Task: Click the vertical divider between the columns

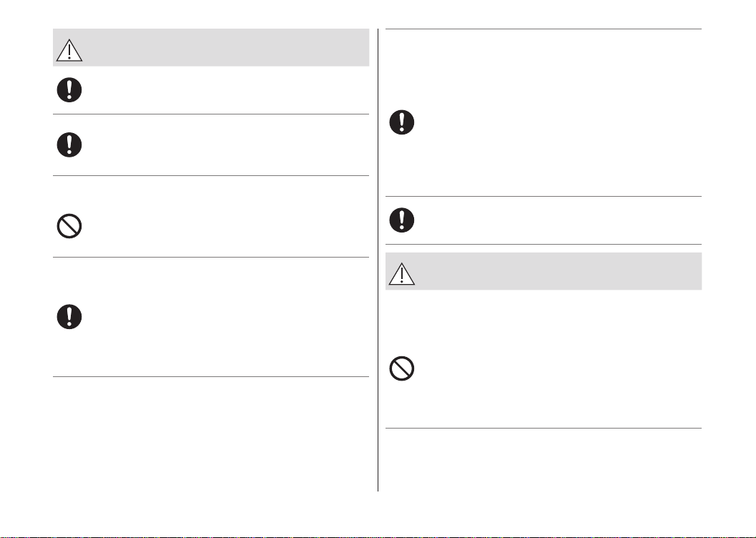Action: [x=378, y=260]
